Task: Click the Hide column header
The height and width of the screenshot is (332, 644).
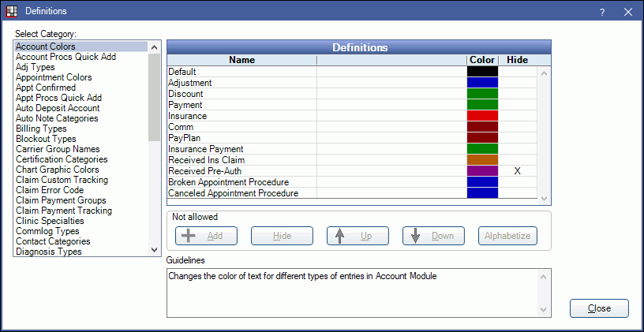Action: pyautogui.click(x=518, y=60)
